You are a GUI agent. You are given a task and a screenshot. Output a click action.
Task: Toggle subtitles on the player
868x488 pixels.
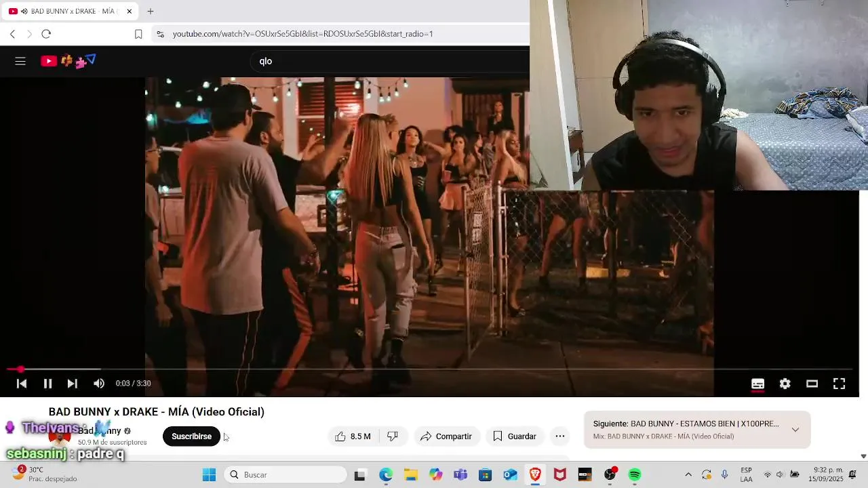(758, 384)
